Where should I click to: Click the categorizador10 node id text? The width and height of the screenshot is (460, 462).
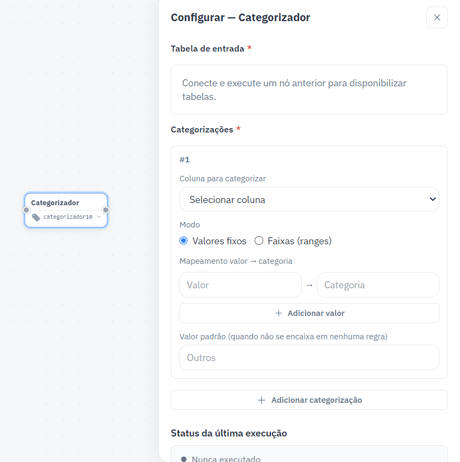point(68,217)
